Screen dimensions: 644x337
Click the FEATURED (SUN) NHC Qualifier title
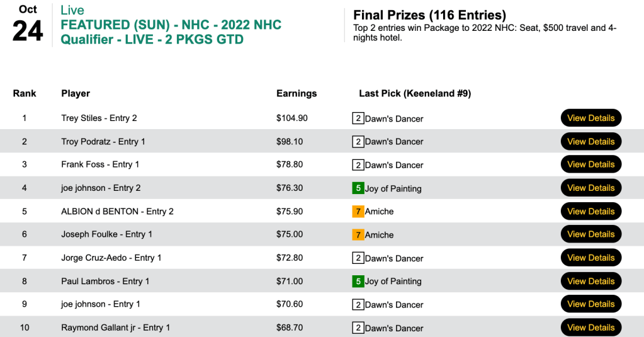[x=171, y=32]
